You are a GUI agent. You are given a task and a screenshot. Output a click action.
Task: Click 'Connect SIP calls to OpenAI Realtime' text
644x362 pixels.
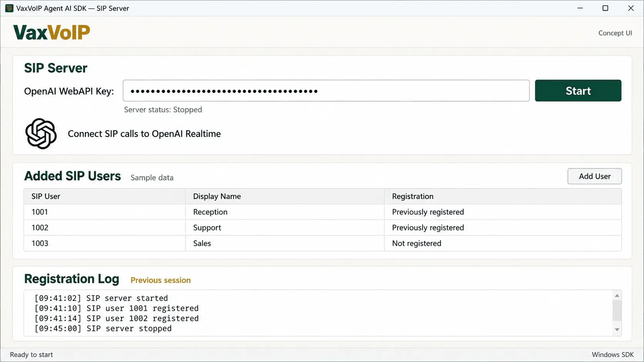tap(144, 134)
